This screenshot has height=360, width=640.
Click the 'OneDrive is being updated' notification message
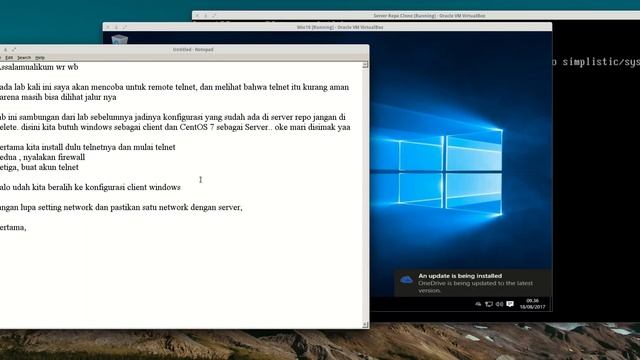coord(476,287)
